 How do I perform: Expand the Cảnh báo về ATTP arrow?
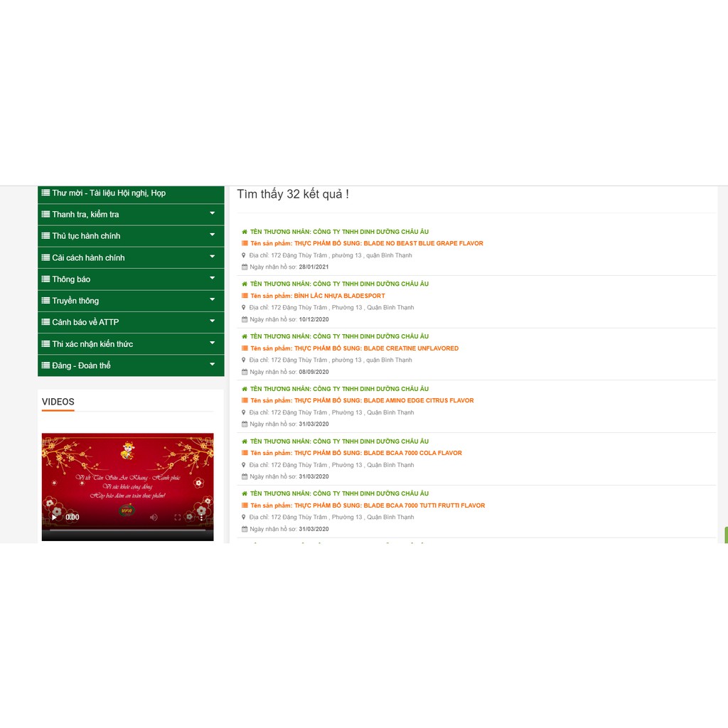(x=212, y=321)
